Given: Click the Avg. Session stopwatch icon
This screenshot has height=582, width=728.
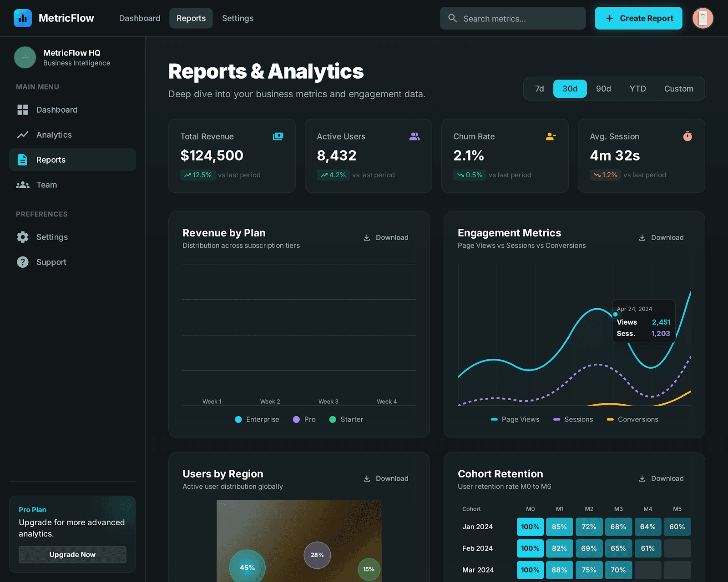Looking at the screenshot, I should click(x=687, y=136).
